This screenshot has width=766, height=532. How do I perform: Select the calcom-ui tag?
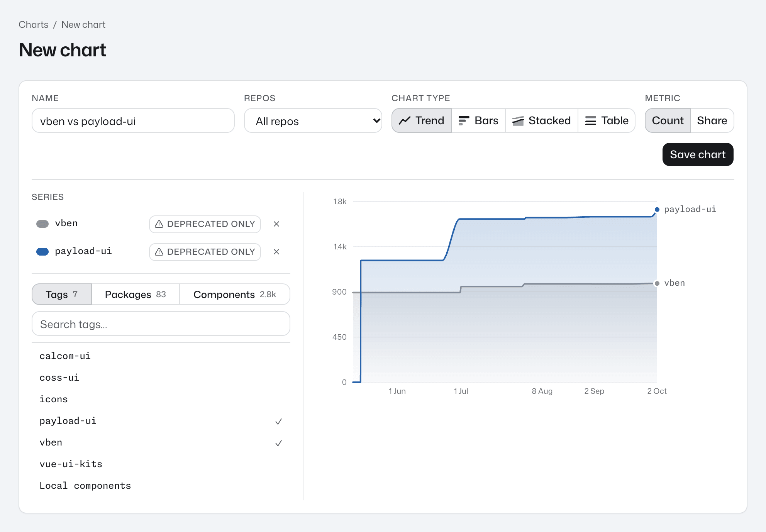tap(161, 356)
